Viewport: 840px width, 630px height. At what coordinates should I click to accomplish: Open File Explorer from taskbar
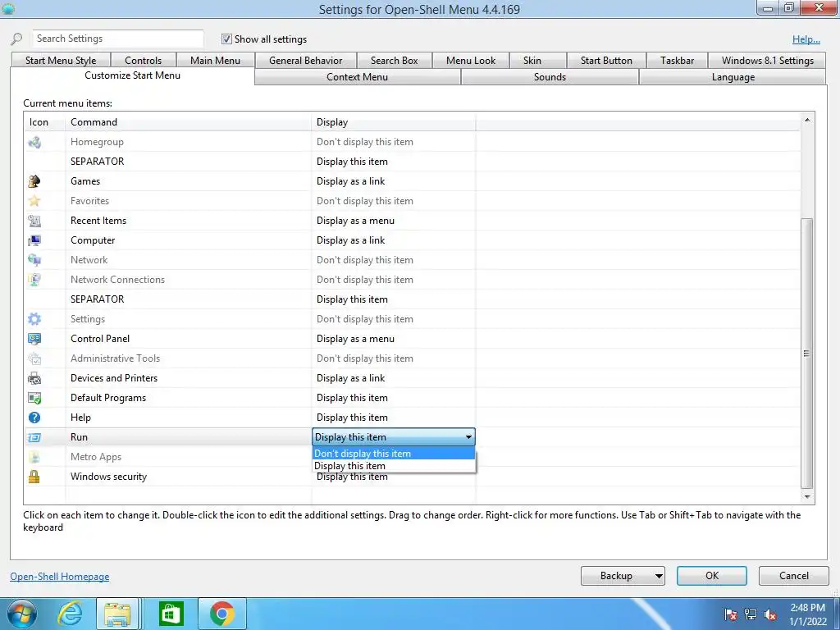point(117,614)
